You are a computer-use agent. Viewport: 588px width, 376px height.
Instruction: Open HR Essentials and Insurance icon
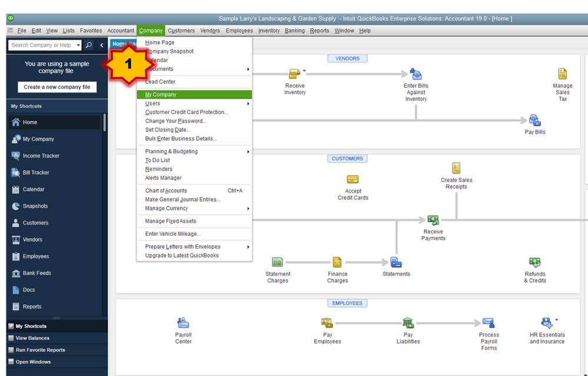coord(547,322)
